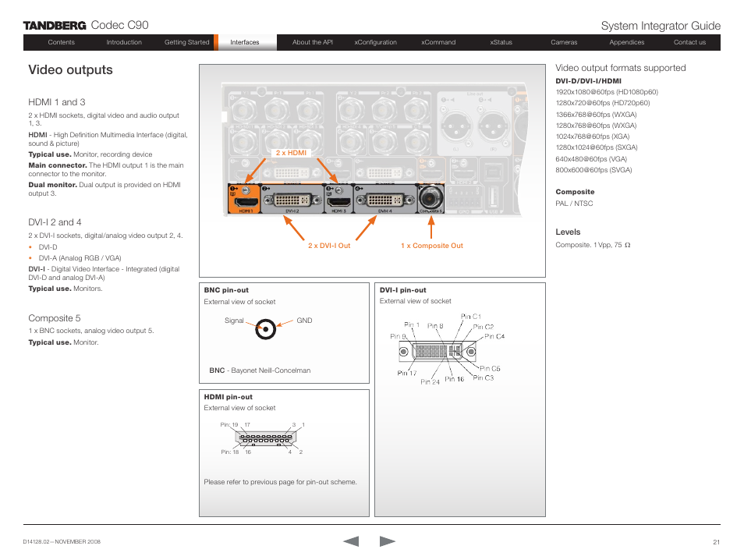Open the xConfiguration tab
Screen dimensions: 744x560
coord(375,42)
